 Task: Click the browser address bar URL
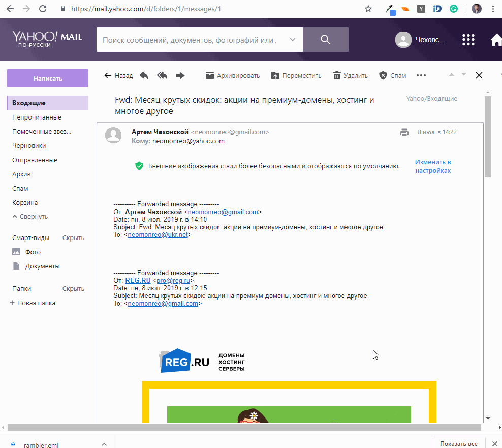146,9
